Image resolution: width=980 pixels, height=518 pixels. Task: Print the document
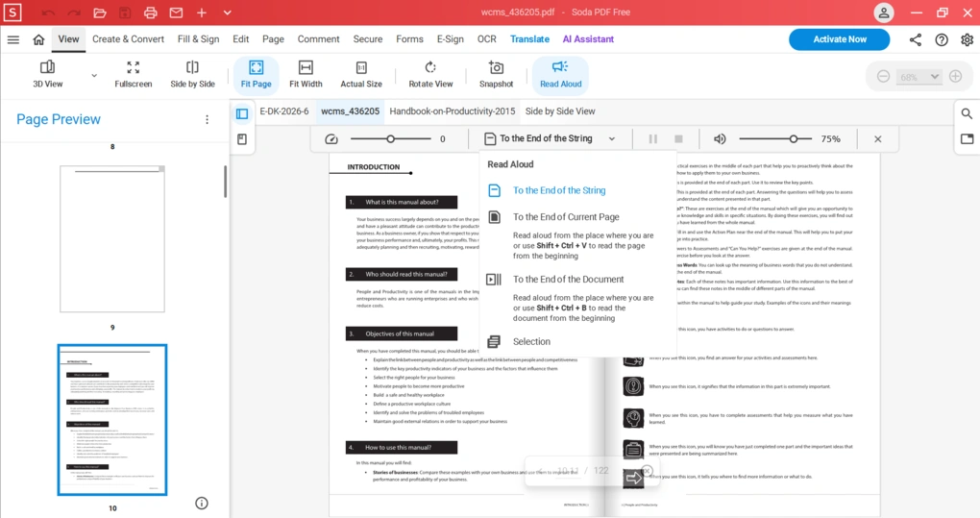pos(151,12)
